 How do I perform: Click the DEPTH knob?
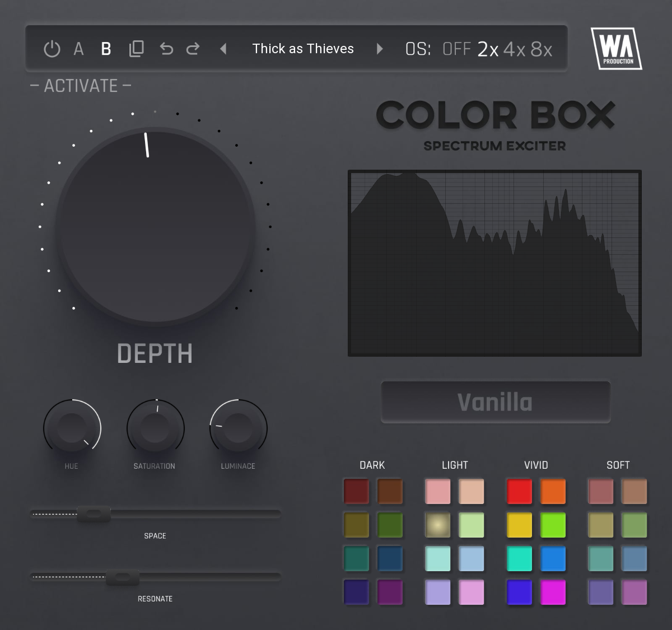pyautogui.click(x=155, y=224)
